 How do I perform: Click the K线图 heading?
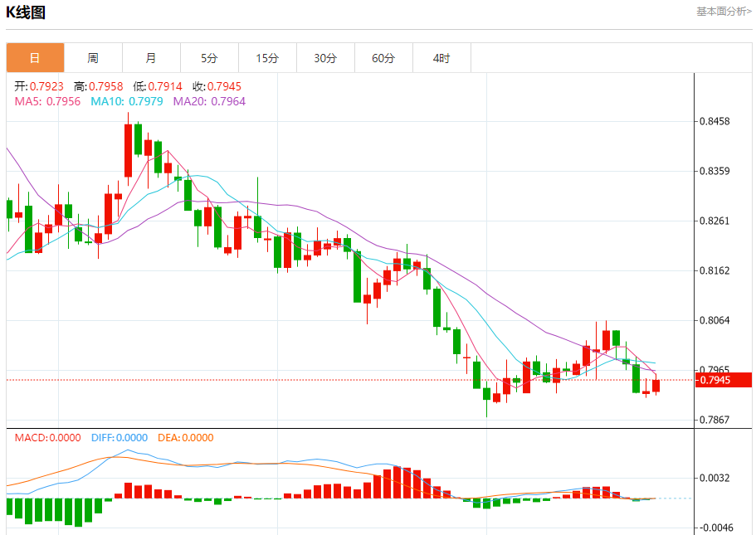pos(26,12)
